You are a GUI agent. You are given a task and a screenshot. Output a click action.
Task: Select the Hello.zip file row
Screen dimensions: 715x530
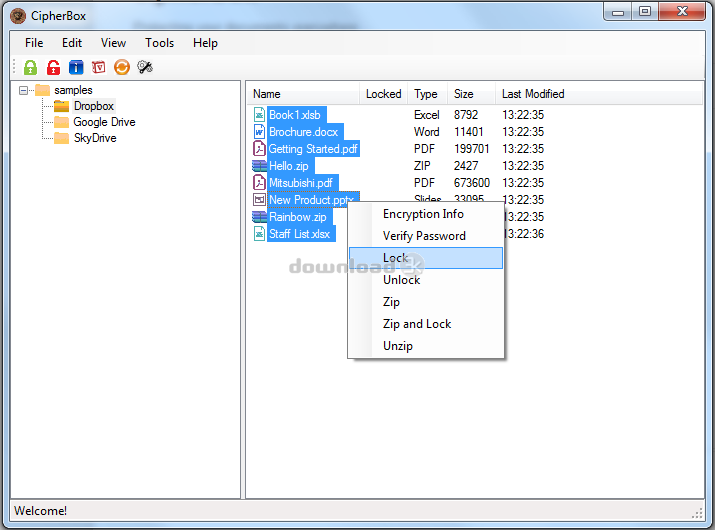[288, 166]
